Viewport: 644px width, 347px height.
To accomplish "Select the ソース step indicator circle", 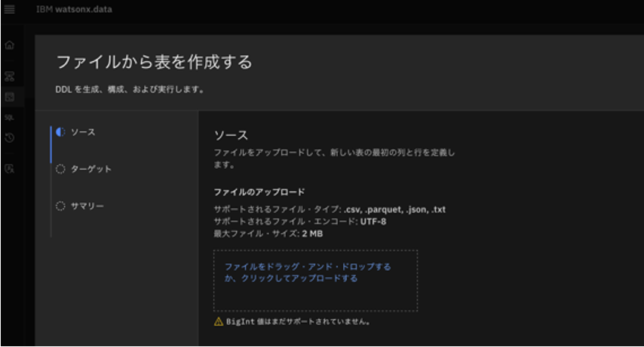I will pyautogui.click(x=60, y=132).
